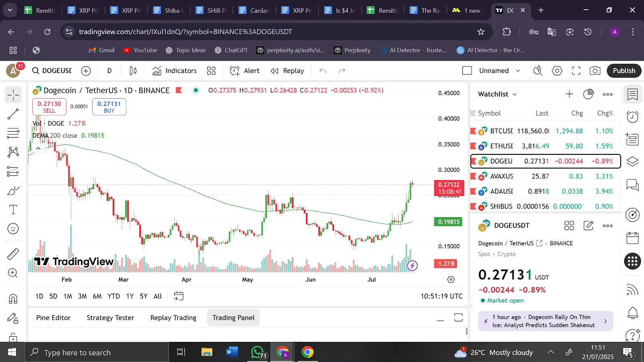Switch to Replay Trading tab
644x362 pixels.
click(173, 318)
